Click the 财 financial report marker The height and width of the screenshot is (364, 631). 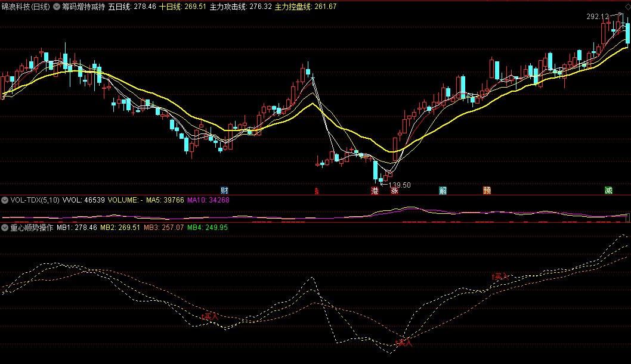(x=225, y=191)
